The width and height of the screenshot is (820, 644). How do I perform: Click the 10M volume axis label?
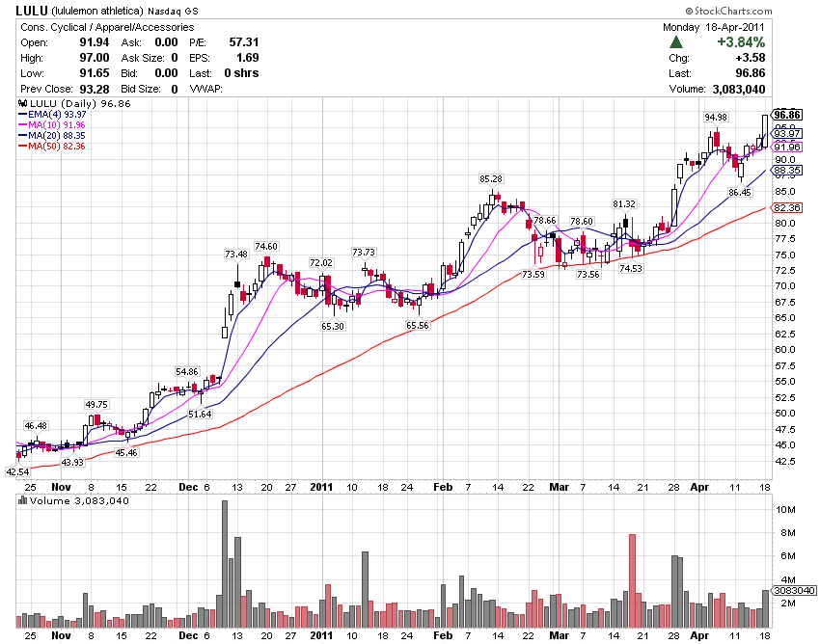(x=785, y=510)
